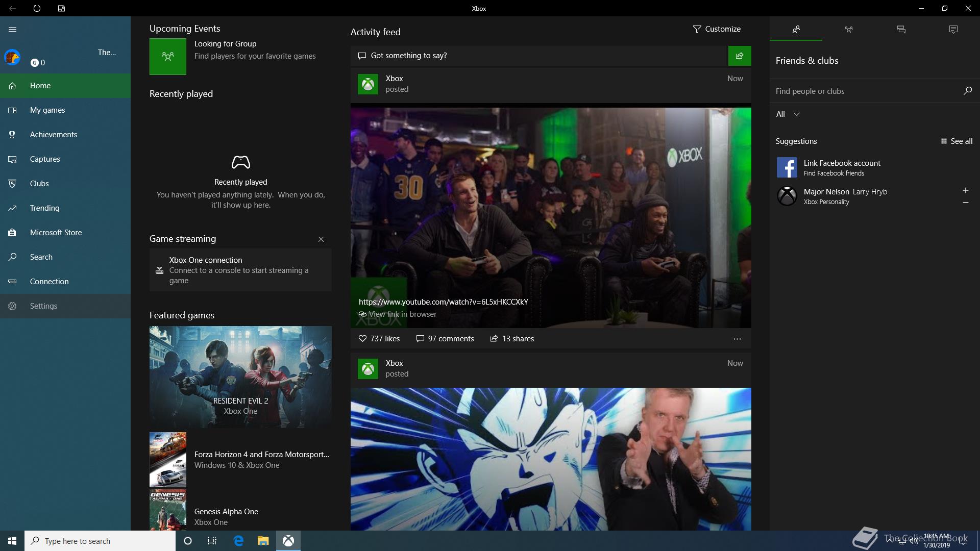Image resolution: width=980 pixels, height=551 pixels.
Task: Click Link Facebook account suggestion
Action: point(875,167)
